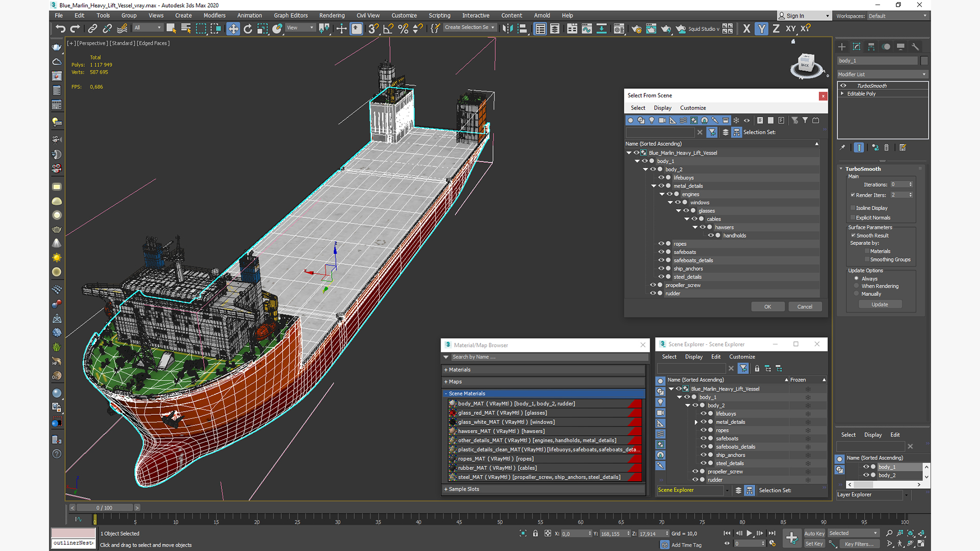Viewport: 980px width, 551px height.
Task: Remove modifier from stack trash icon
Action: click(887, 147)
